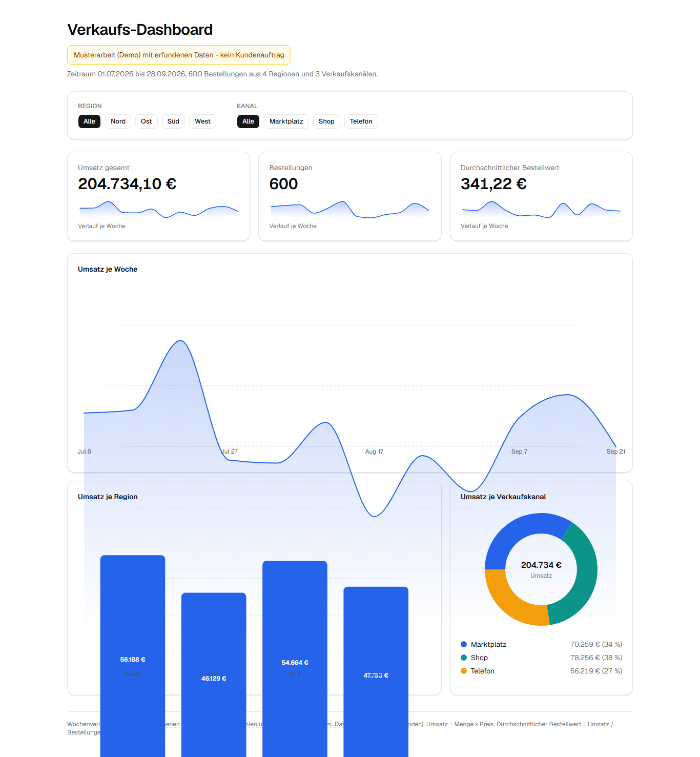Viewport: 700px width, 757px height.
Task: Click the "Umsatz je Verkaufskanal" chart title
Action: pos(503,497)
